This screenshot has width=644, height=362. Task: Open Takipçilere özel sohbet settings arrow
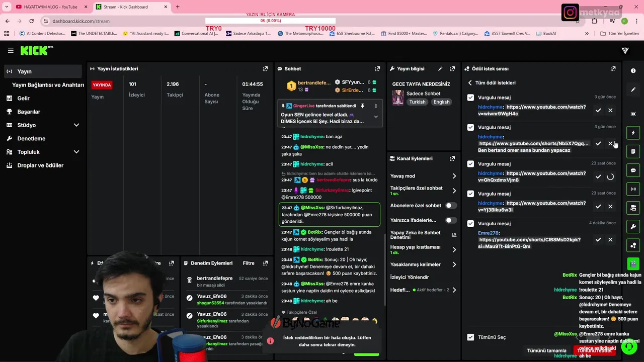(x=454, y=191)
